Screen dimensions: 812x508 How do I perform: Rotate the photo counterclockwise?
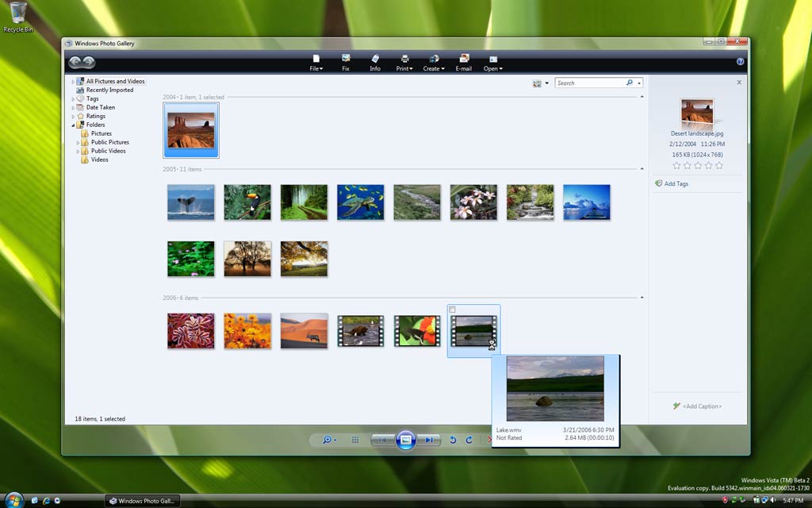pos(454,440)
